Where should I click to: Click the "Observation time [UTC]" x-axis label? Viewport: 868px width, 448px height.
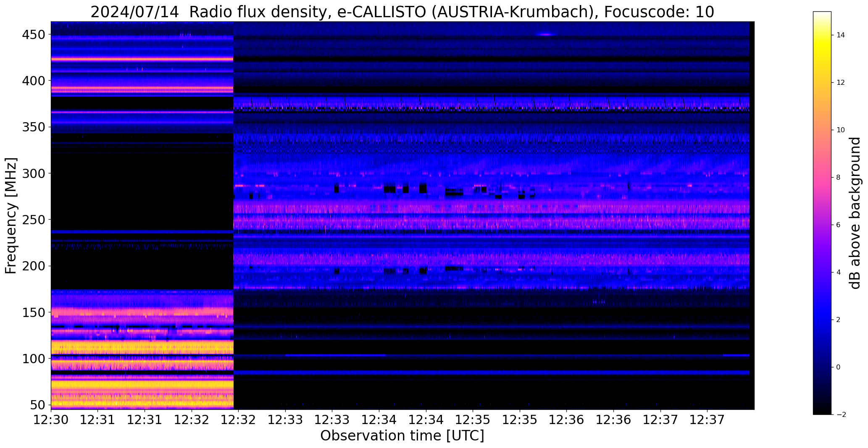click(x=402, y=435)
